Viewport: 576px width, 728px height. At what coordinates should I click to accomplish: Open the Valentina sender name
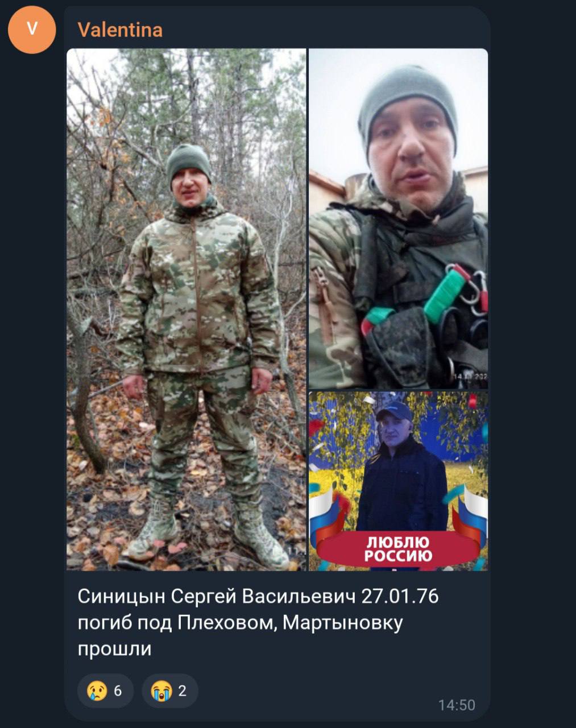(x=120, y=30)
